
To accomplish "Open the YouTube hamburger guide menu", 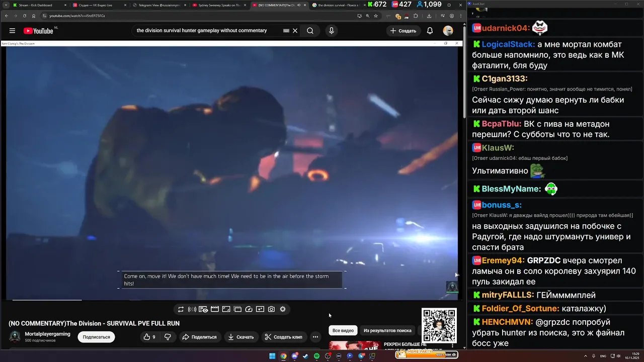I will [12, 31].
